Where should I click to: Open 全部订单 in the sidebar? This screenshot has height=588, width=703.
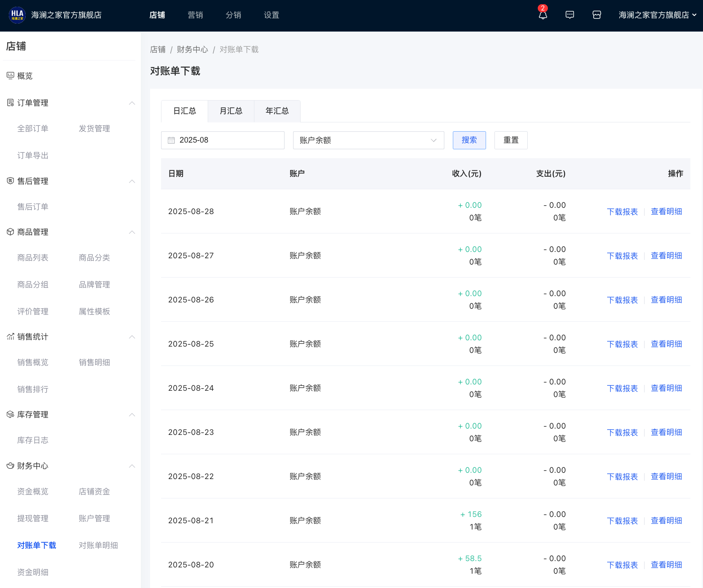click(33, 129)
